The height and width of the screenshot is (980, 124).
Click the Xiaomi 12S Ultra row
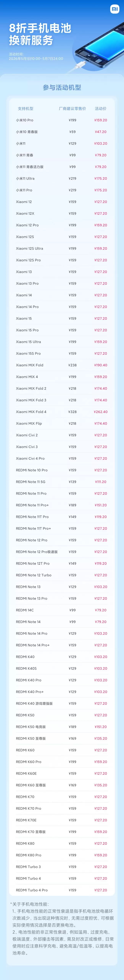pyautogui.click(x=62, y=248)
